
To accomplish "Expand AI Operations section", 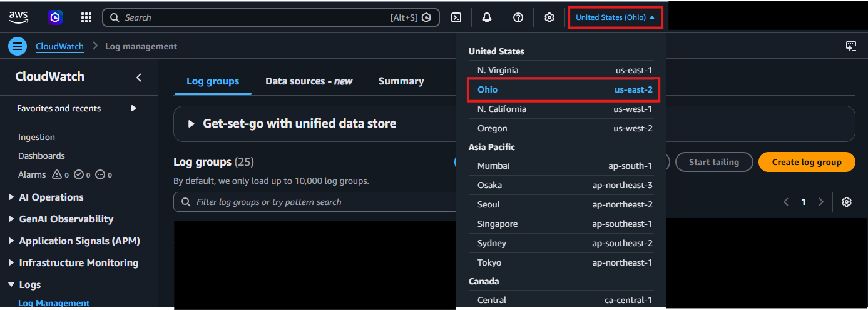I will point(11,197).
